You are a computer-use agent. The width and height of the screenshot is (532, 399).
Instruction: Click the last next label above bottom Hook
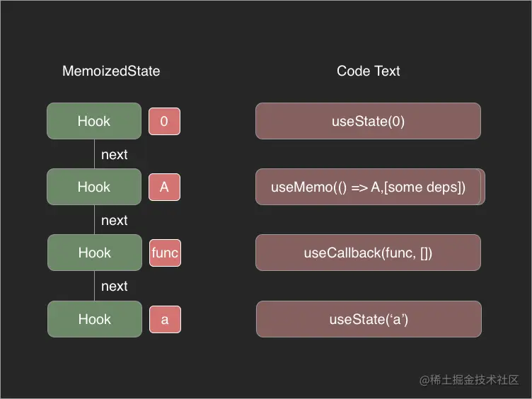tap(115, 286)
